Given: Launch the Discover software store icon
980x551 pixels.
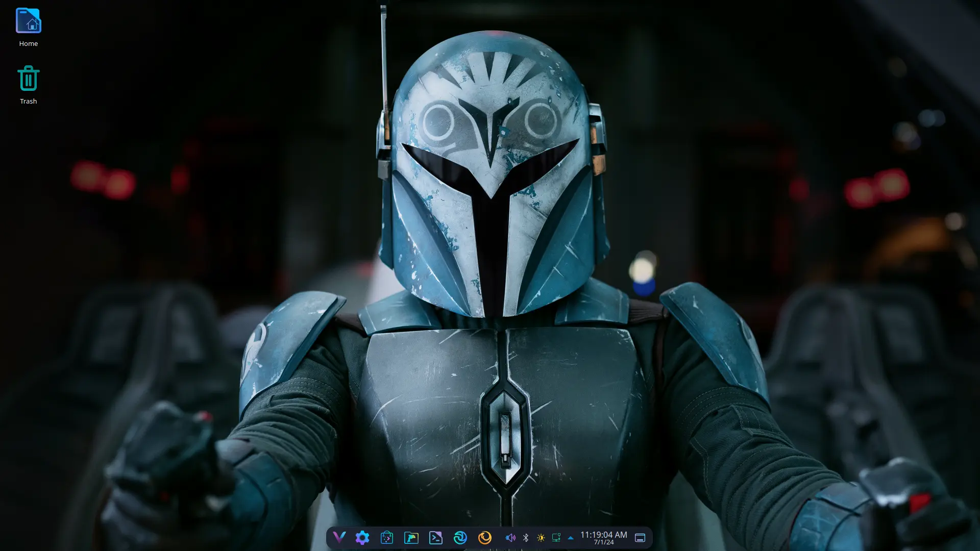Looking at the screenshot, I should click(x=387, y=537).
